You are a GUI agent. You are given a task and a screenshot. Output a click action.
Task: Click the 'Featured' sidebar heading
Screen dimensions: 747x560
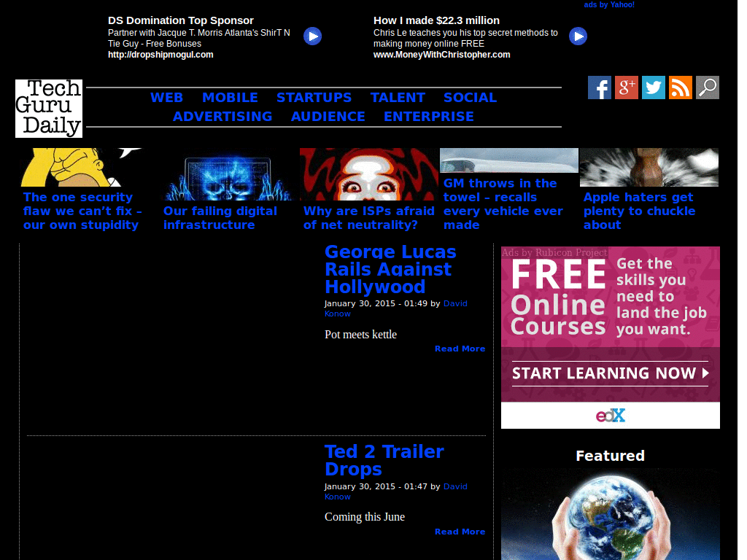click(611, 456)
